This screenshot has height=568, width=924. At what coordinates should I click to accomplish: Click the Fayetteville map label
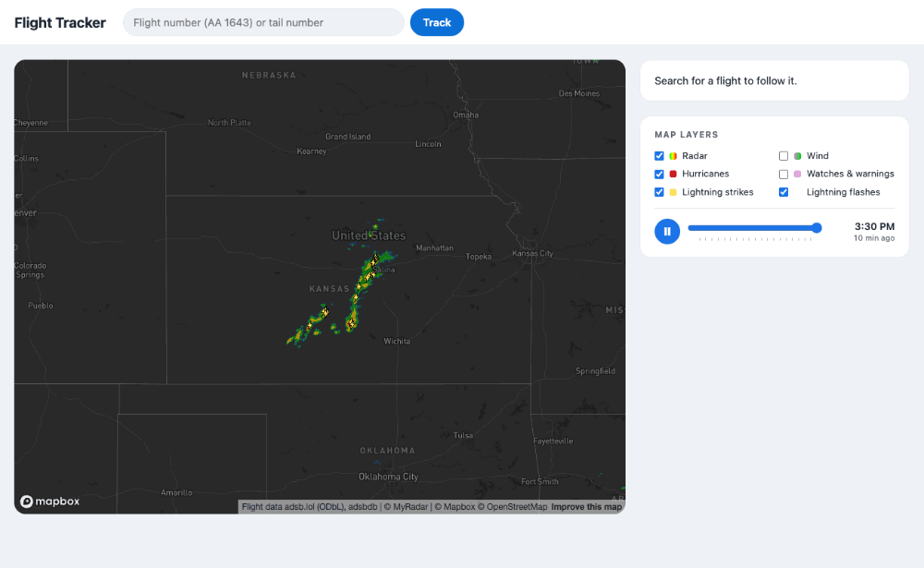[x=553, y=441]
